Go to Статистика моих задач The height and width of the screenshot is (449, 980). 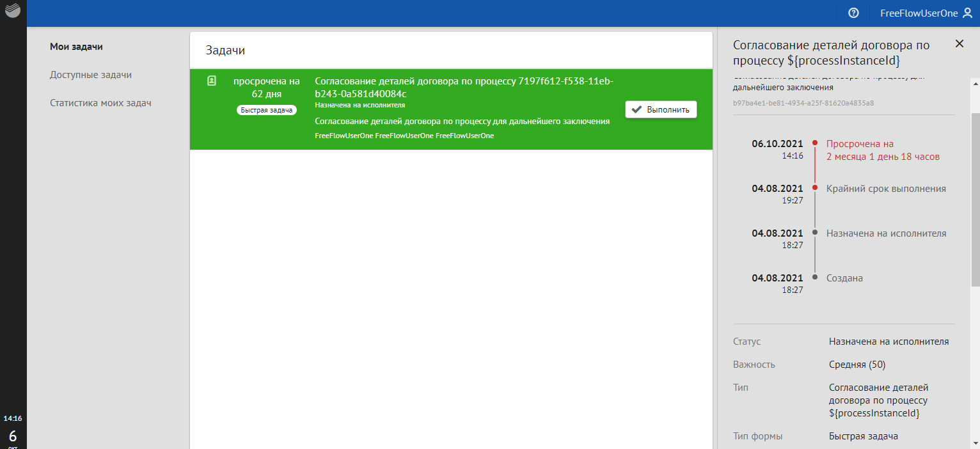click(x=100, y=103)
